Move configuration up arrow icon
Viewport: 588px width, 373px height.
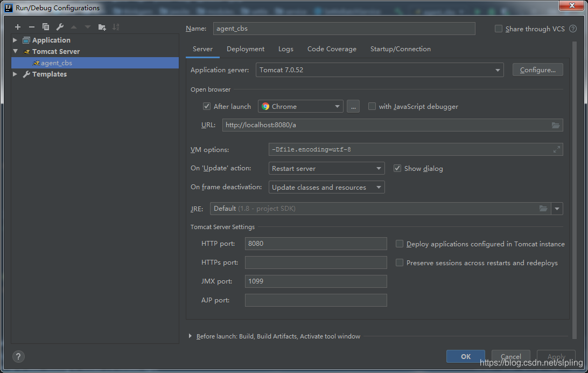click(x=74, y=27)
